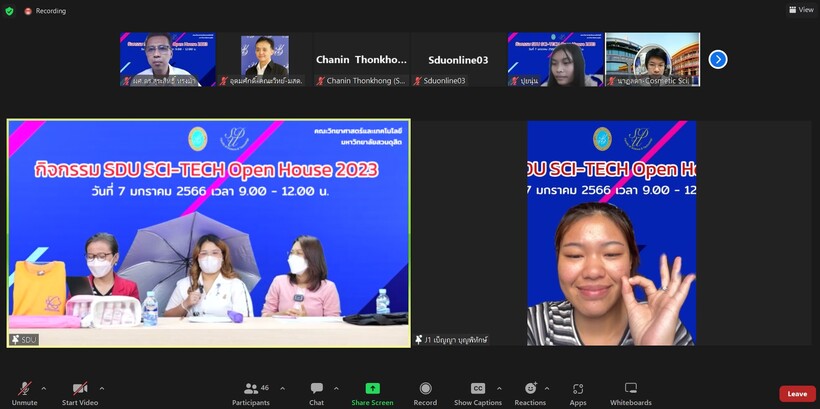Screen dimensions: 820x409
Task: Click the green Share Screen button
Action: (372, 393)
